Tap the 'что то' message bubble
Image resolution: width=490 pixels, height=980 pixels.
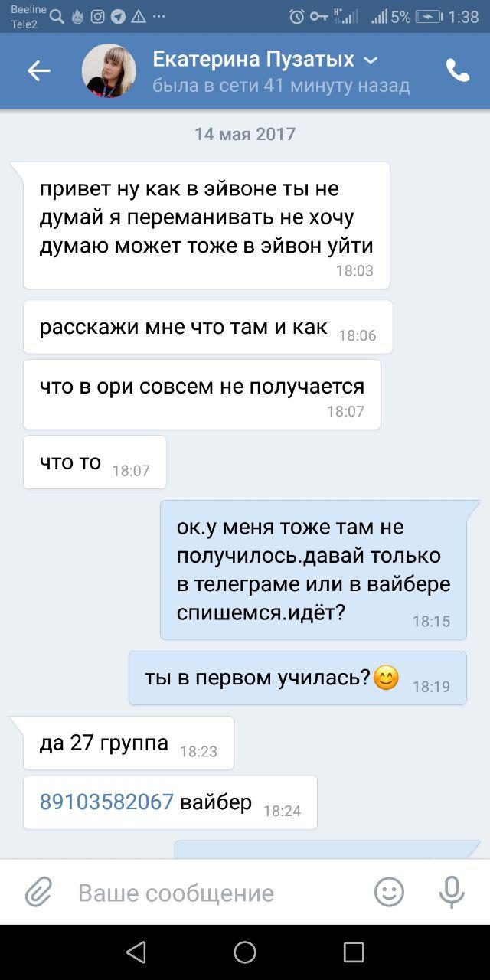(x=95, y=462)
